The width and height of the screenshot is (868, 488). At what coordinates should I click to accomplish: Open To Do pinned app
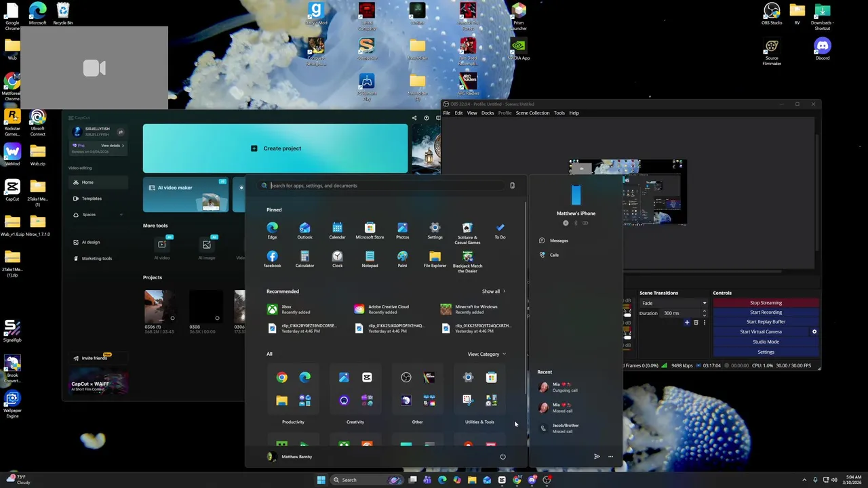tap(500, 230)
